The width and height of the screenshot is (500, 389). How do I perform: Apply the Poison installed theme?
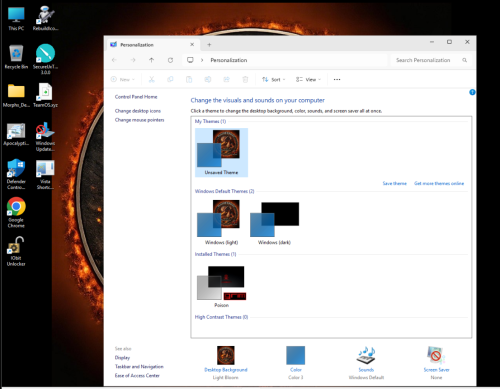221,286
